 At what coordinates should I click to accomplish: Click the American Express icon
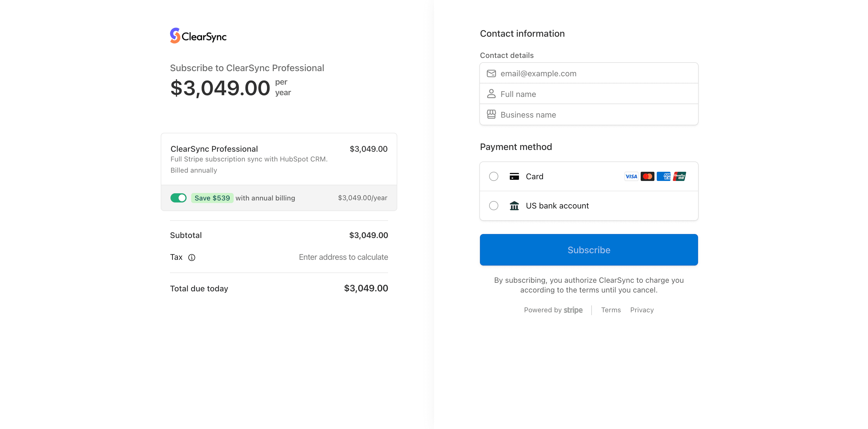[x=663, y=176]
